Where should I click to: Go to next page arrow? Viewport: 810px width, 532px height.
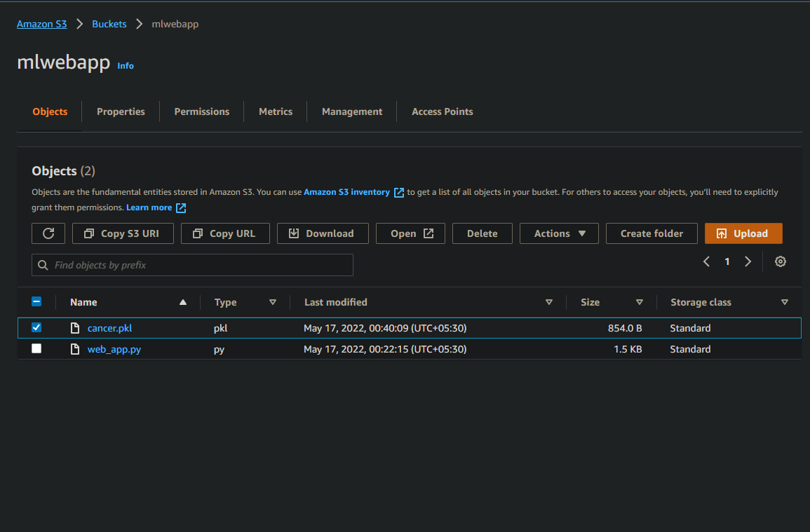748,262
